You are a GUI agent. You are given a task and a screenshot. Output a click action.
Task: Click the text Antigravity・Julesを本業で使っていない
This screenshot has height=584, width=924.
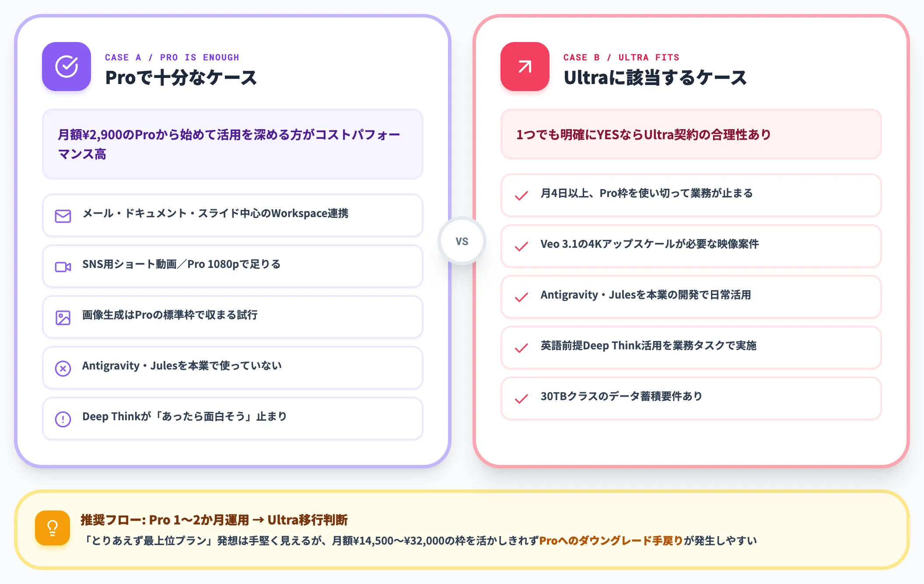click(182, 366)
